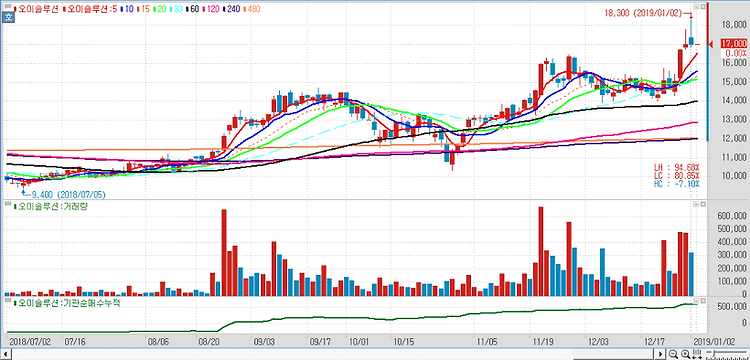Select the 오이솔루션:5 moving average legend

coord(90,9)
